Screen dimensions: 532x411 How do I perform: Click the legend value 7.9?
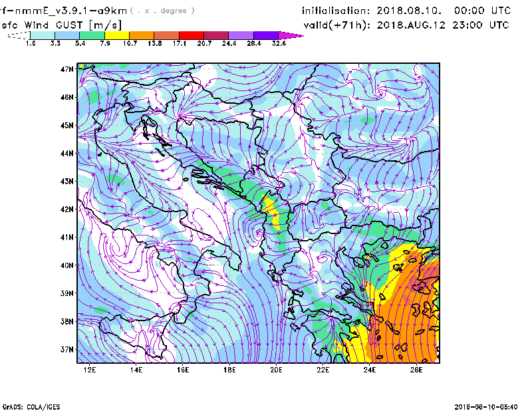coord(105,43)
